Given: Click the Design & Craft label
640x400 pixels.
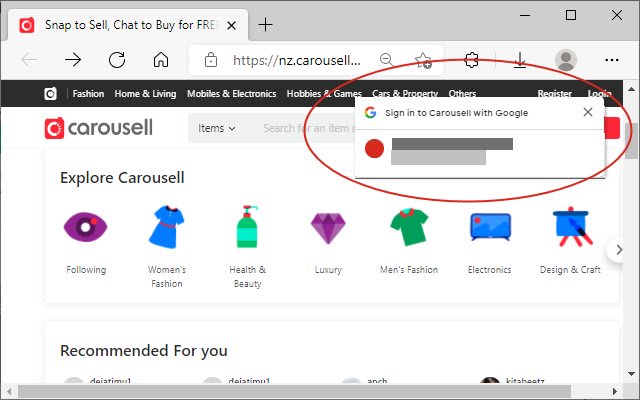Looking at the screenshot, I should (x=570, y=270).
